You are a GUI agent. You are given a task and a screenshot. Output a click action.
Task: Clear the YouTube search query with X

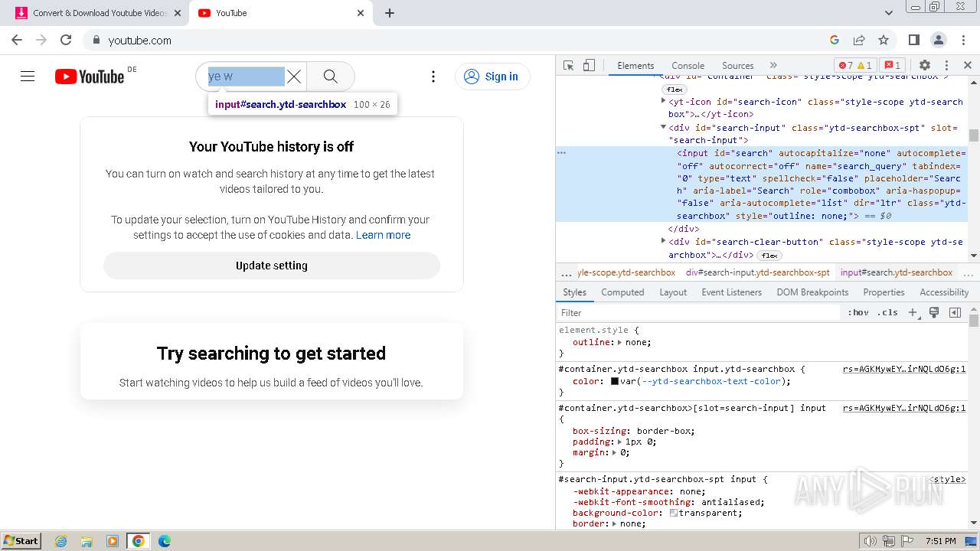(x=294, y=77)
